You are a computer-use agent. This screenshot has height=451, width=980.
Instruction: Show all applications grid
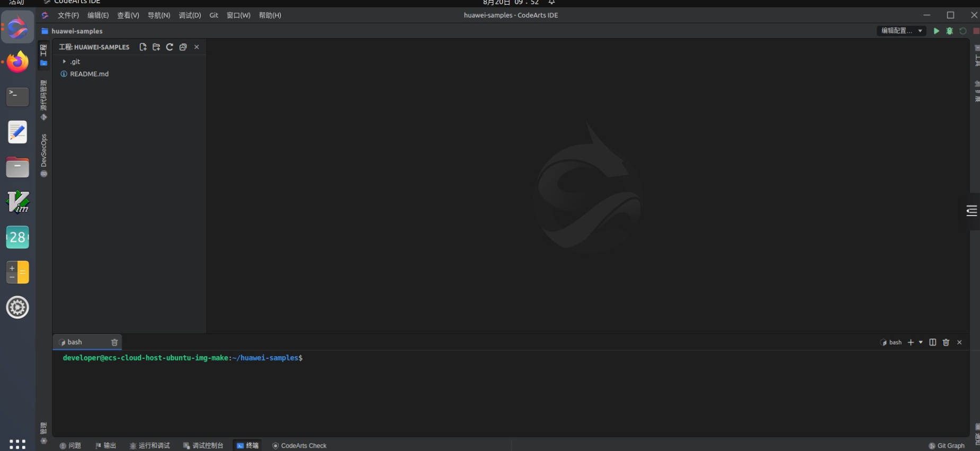tap(17, 444)
